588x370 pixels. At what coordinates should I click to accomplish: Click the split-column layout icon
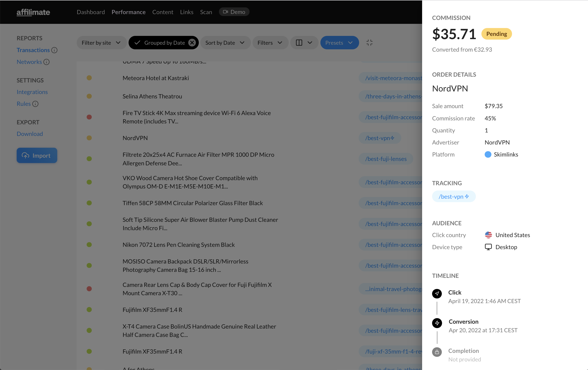(x=300, y=42)
